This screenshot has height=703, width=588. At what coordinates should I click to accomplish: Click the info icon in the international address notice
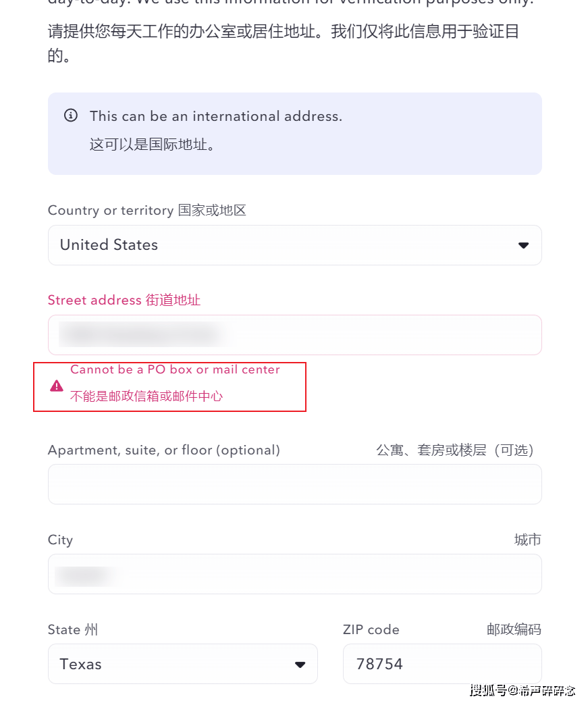click(x=71, y=115)
